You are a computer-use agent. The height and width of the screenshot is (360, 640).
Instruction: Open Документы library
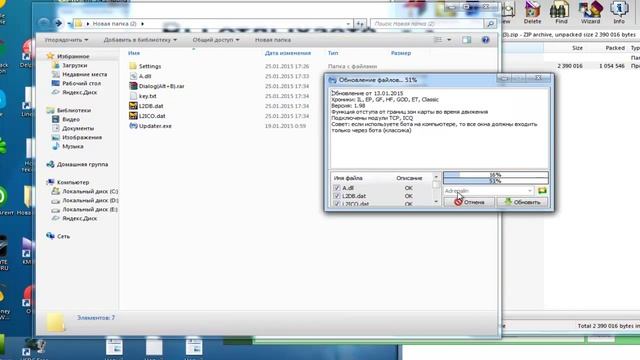[x=78, y=128]
